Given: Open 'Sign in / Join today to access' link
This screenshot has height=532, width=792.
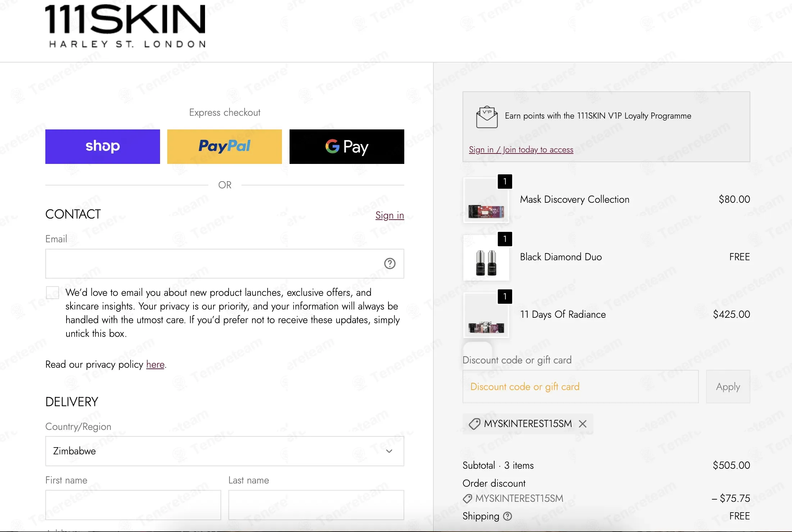Looking at the screenshot, I should [521, 150].
